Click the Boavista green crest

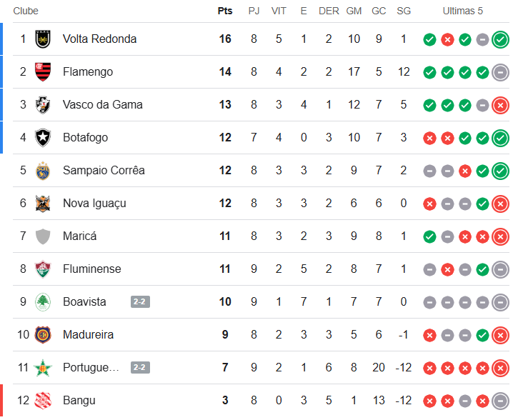pyautogui.click(x=44, y=302)
